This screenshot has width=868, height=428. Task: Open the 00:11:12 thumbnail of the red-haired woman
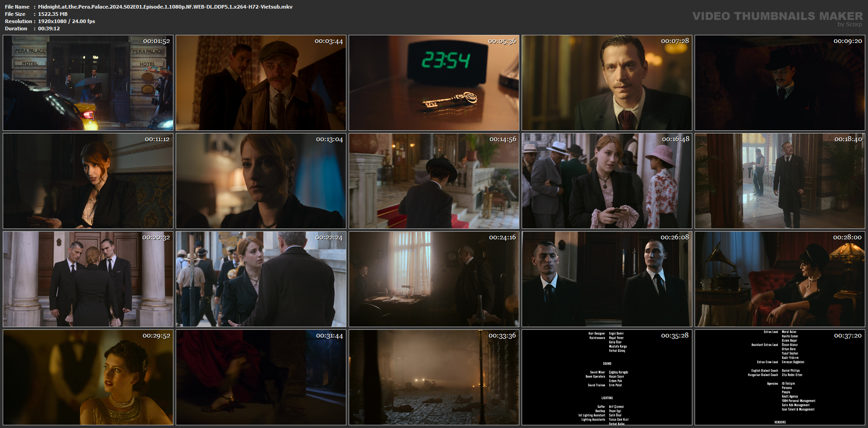point(88,181)
